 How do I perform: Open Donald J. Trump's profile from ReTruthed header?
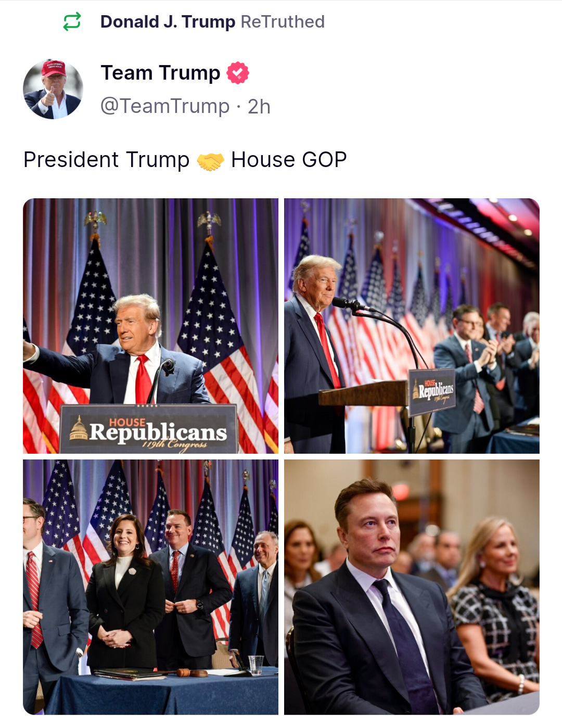(168, 22)
